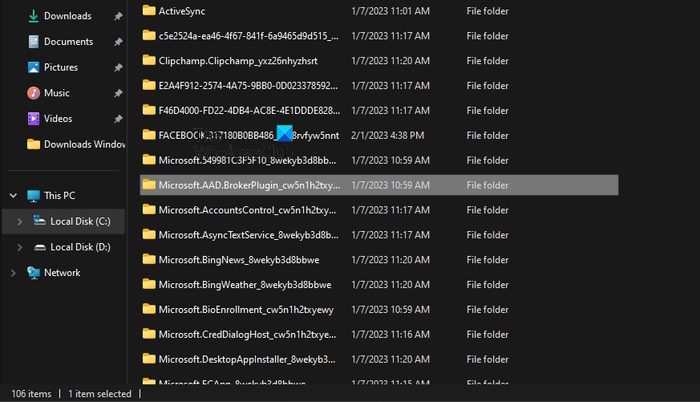Unpin Downloads using its pin icon
Screen dimensions: 700x402
coord(118,16)
